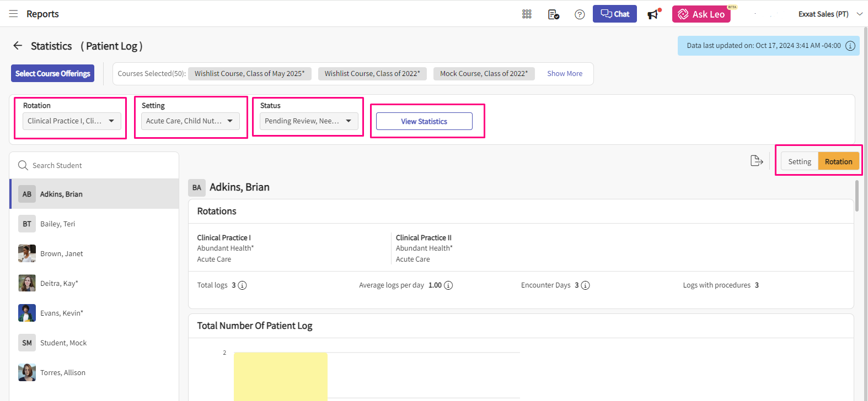Viewport: 868px width, 401px height.
Task: Click the Search Student input field
Action: click(x=99, y=166)
